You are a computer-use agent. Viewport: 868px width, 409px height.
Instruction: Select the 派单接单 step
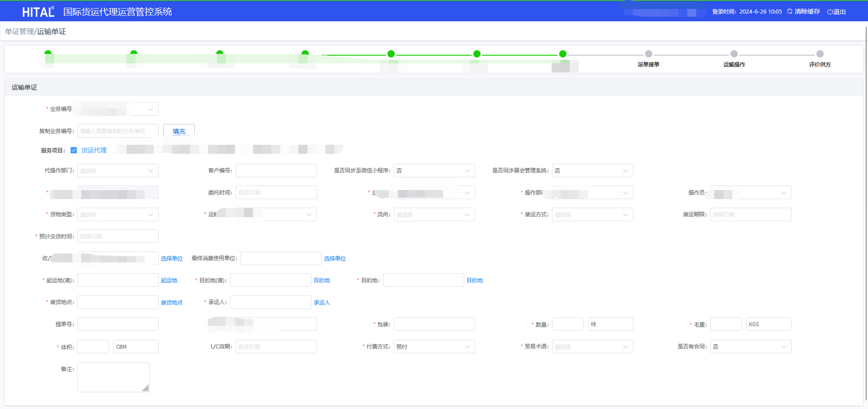pos(648,65)
